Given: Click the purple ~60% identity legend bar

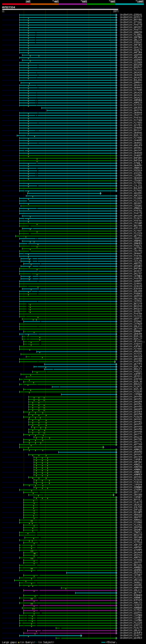Looking at the screenshot, I should [73, 4].
